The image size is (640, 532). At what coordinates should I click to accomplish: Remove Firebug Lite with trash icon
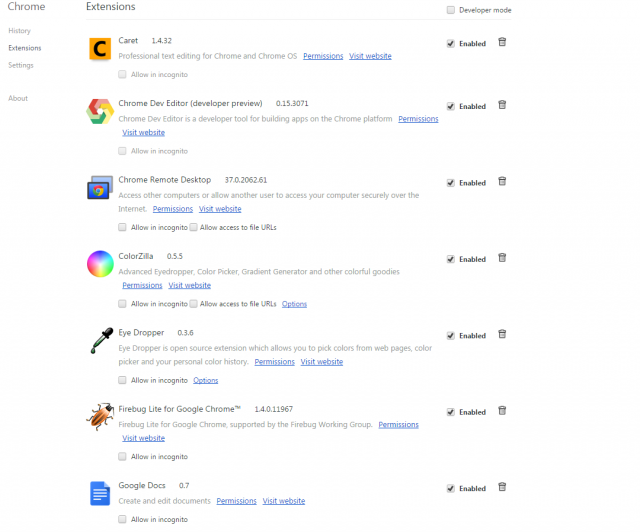502,410
